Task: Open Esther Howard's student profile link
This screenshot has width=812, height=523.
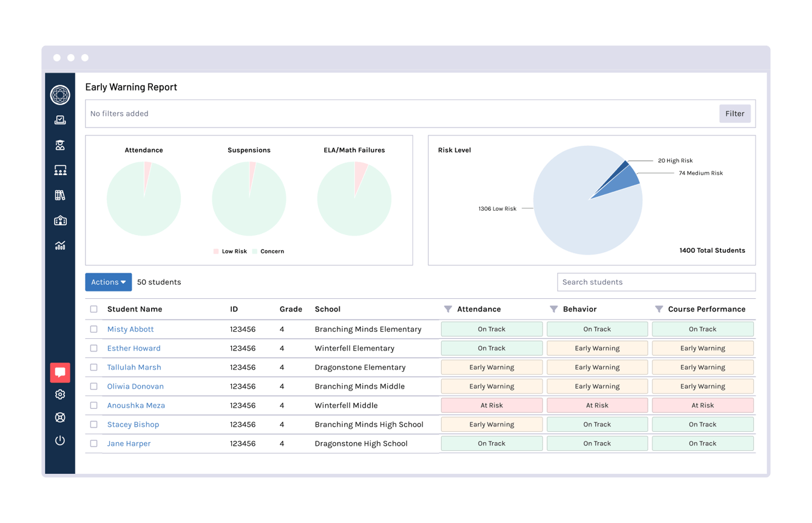Action: [x=134, y=348]
